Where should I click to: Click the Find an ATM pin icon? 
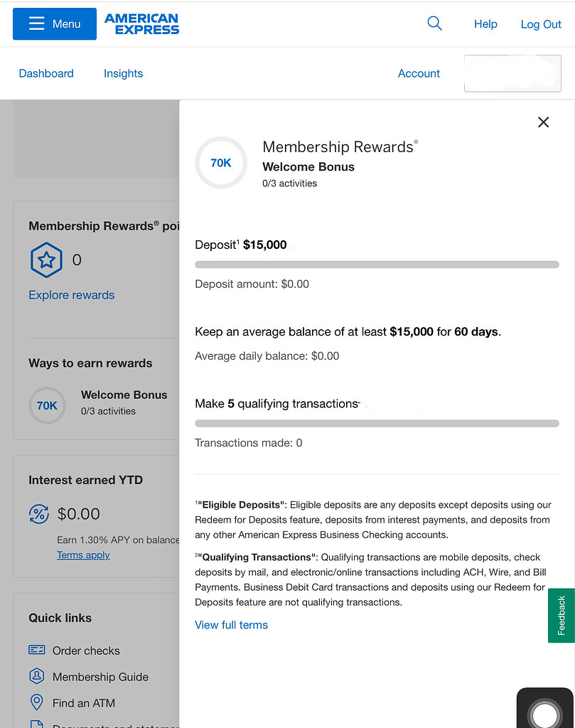[37, 702]
